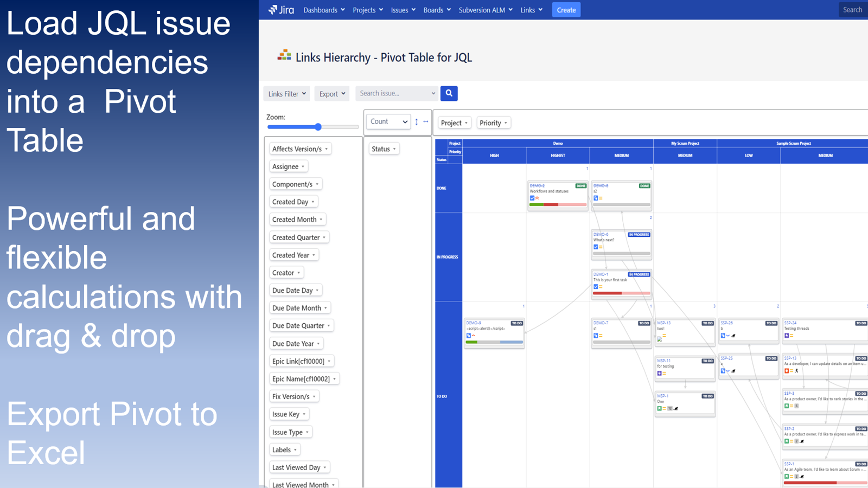Click the horizontal swap arrows icon beside Count
The width and height of the screenshot is (868, 488).
[x=426, y=121]
